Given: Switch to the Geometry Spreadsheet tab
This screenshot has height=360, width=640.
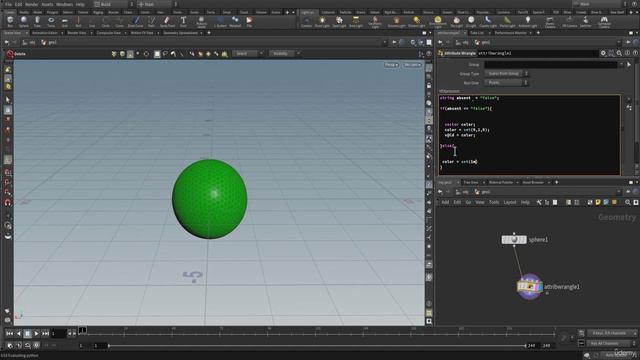Looking at the screenshot, I should pyautogui.click(x=180, y=33).
